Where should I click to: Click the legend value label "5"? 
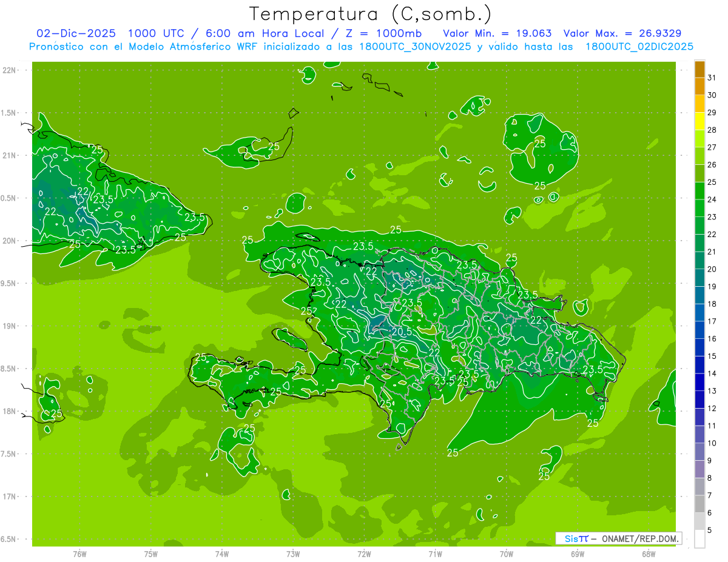coord(710,530)
